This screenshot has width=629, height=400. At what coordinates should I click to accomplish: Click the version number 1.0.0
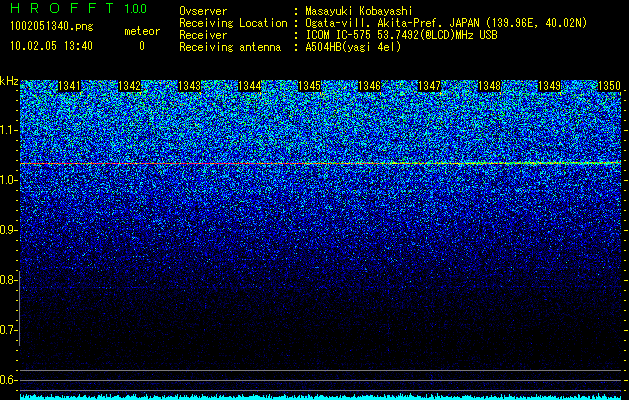(136, 8)
